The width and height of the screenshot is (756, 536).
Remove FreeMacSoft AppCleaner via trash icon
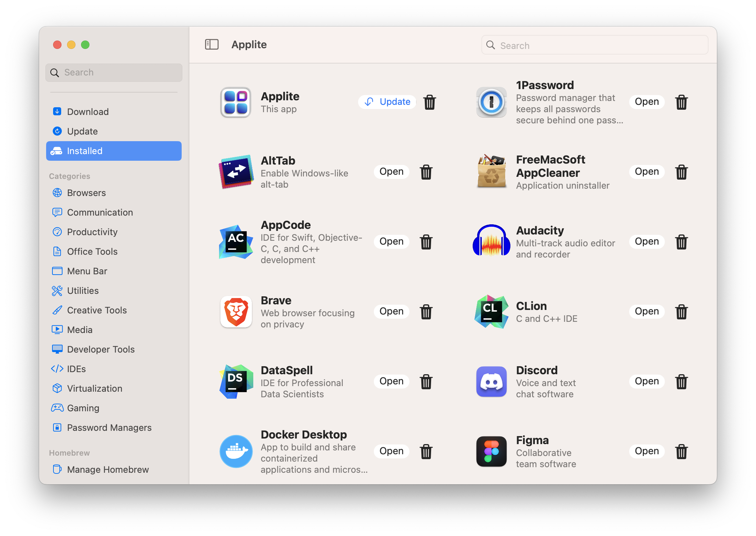682,172
